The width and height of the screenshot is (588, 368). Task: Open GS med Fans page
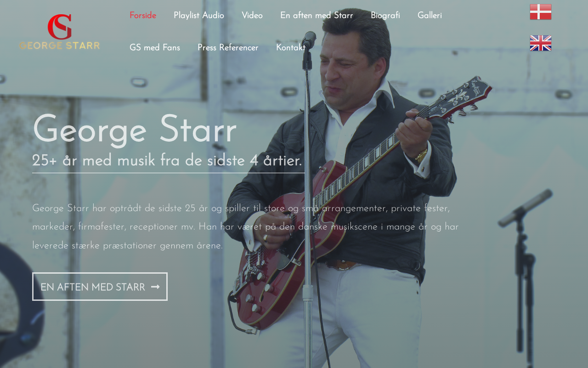[155, 48]
